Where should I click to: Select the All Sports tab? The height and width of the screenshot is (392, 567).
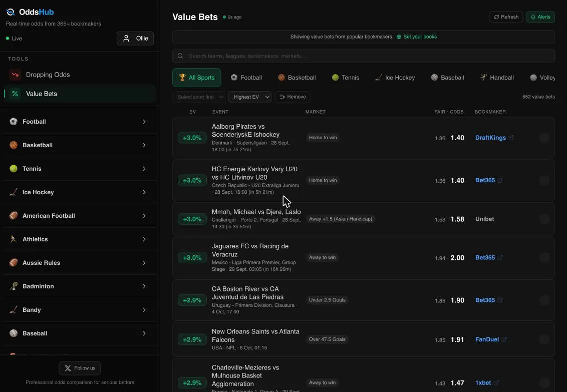point(197,78)
